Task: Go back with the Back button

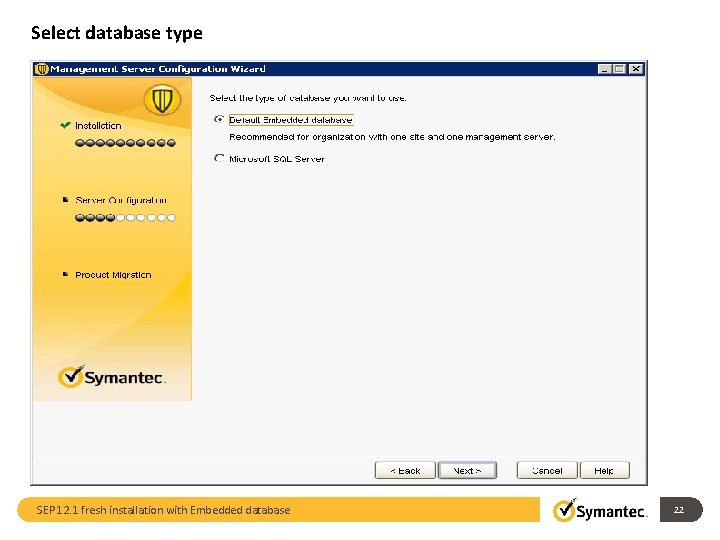Action: pyautogui.click(x=405, y=471)
